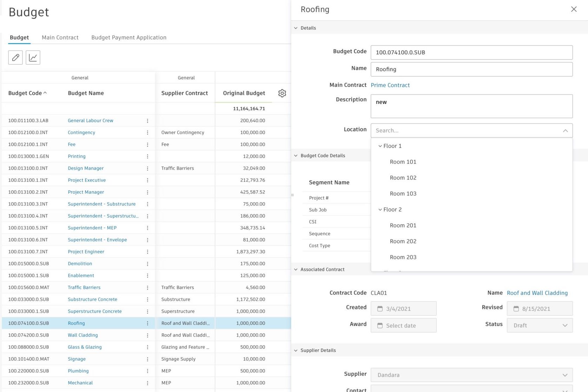Collapse Floor 1 in location tree

coord(380,146)
